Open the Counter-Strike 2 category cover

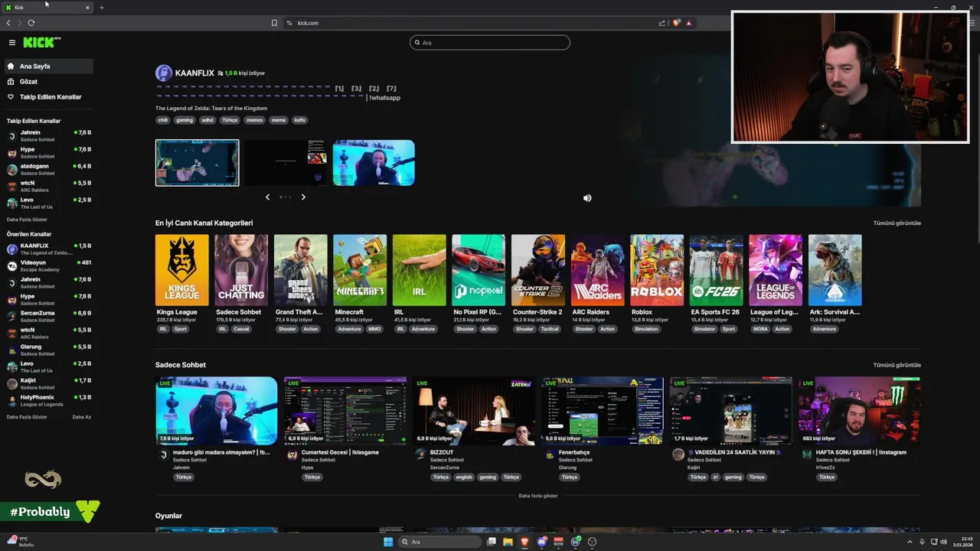point(538,270)
